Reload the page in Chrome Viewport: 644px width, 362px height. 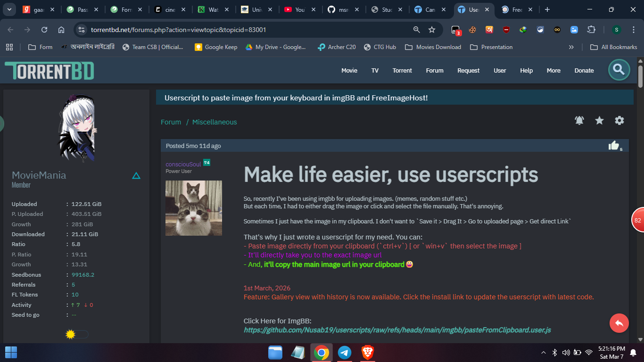44,30
